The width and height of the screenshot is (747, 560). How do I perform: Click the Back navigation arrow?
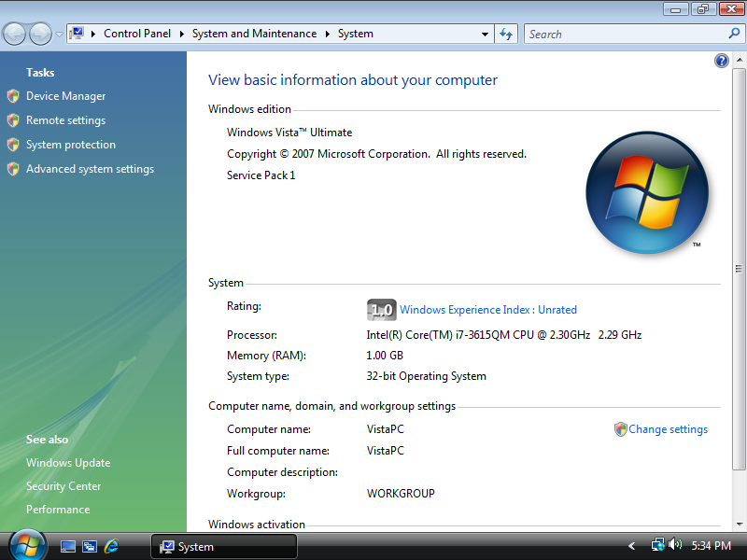[x=14, y=35]
